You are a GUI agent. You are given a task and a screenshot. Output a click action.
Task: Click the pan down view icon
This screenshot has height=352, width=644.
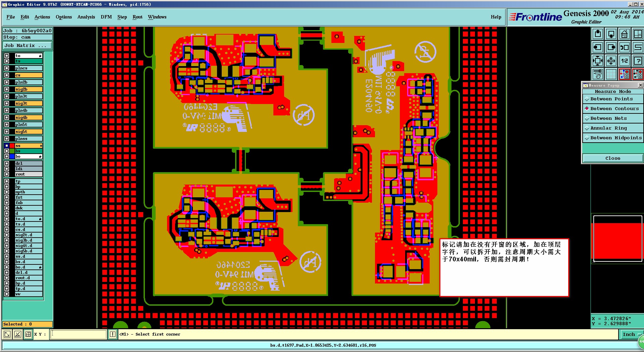pos(611,34)
